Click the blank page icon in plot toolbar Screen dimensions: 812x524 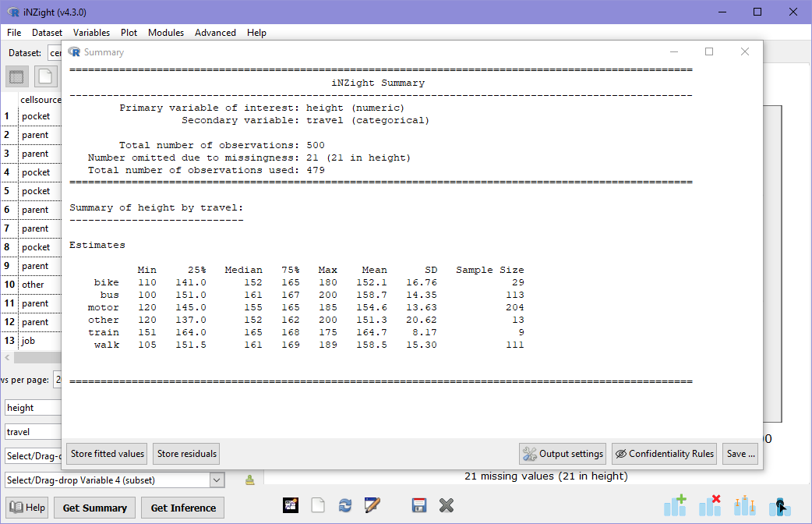click(x=317, y=505)
